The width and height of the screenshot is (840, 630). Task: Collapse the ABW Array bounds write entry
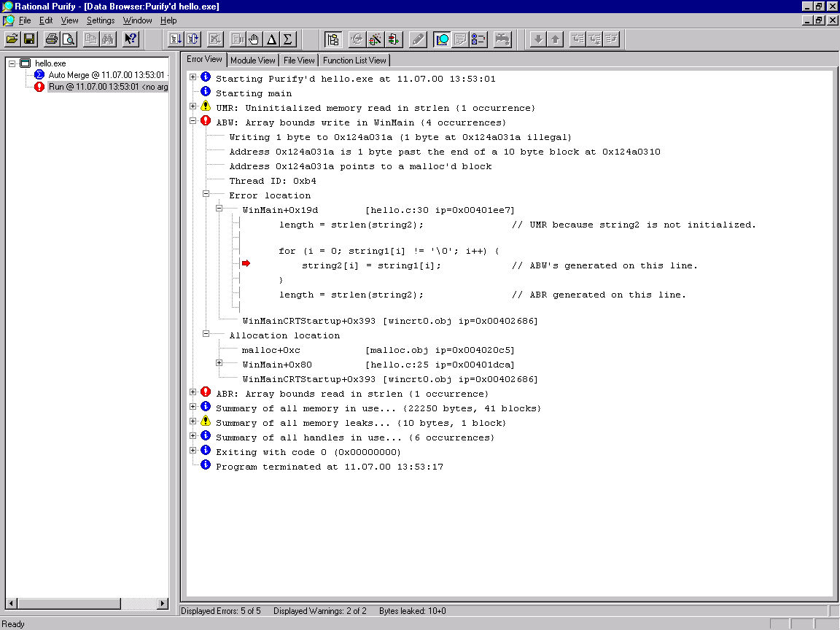pos(192,120)
